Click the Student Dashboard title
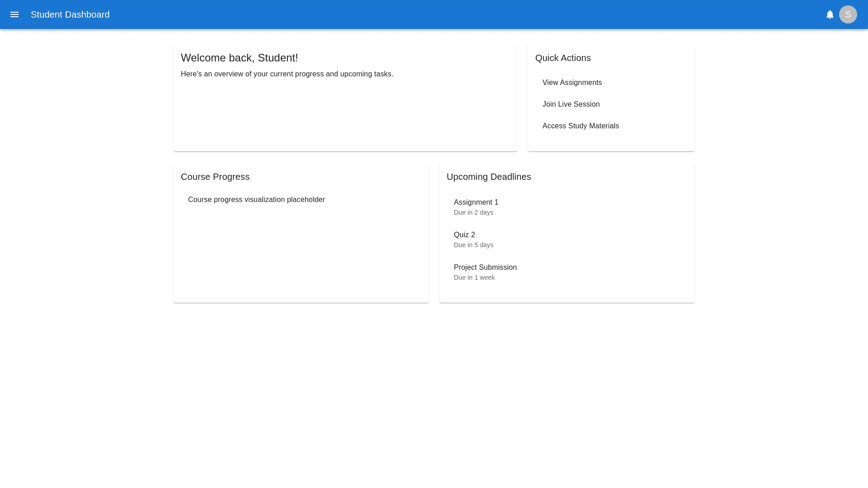The width and height of the screenshot is (868, 488). coord(70,14)
